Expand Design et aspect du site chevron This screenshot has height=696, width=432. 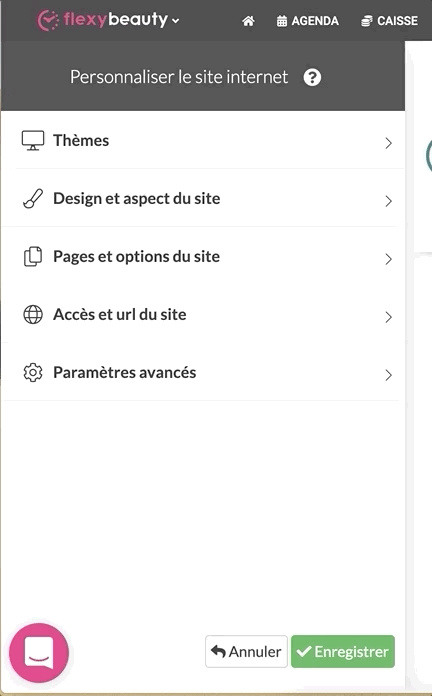pyautogui.click(x=388, y=201)
